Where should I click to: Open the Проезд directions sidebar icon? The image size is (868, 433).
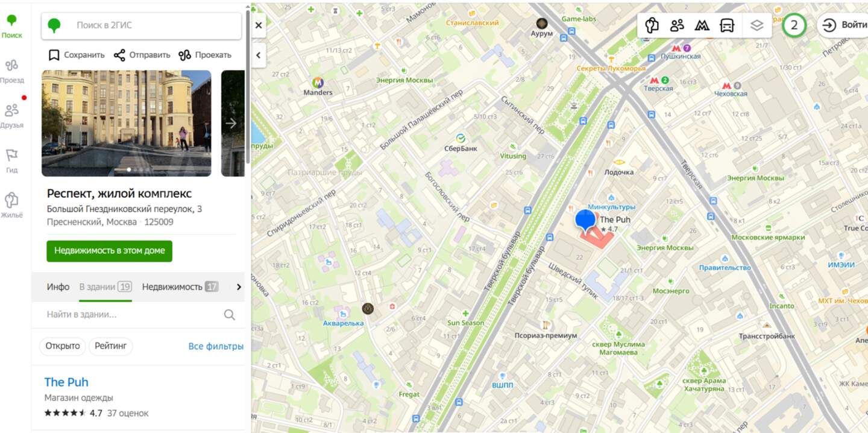click(12, 70)
